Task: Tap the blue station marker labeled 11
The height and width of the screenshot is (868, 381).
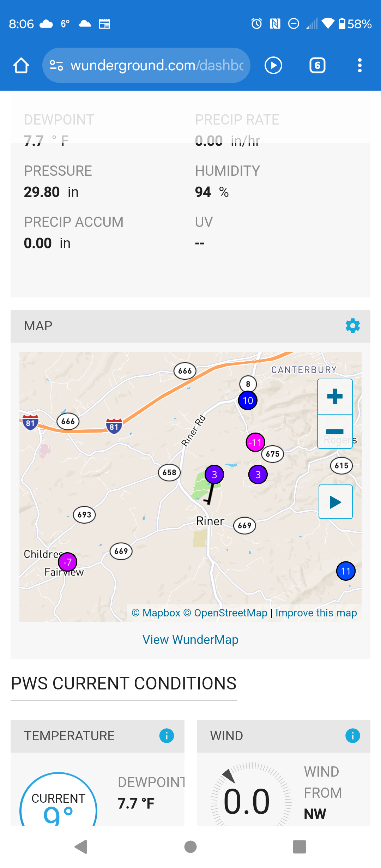Action: 346,571
